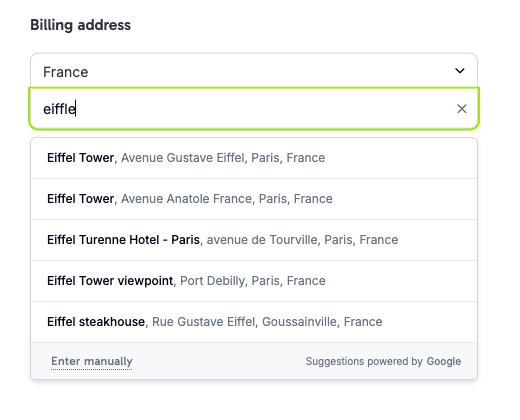Choose Eiffel Turenne Hotel - Paris suggestion
This screenshot has width=520, height=420.
pyautogui.click(x=254, y=240)
